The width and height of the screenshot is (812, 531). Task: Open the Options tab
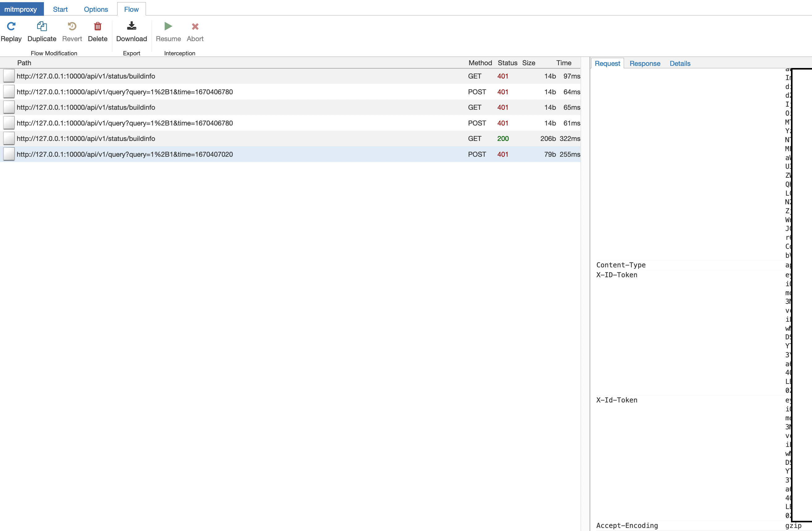tap(96, 9)
